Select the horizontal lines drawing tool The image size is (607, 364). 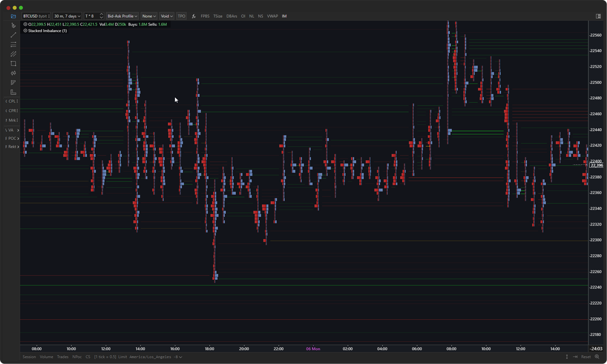(13, 45)
